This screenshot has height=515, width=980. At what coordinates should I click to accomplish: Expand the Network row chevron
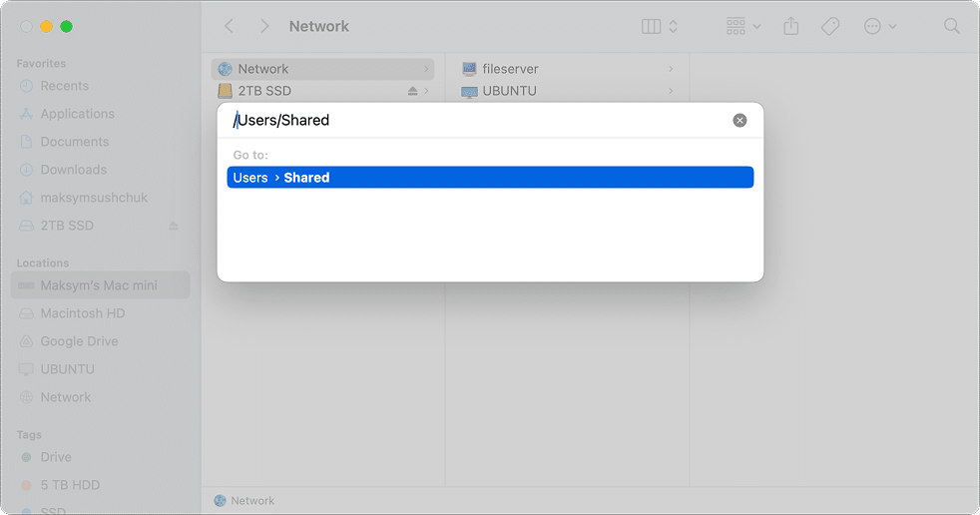click(426, 69)
